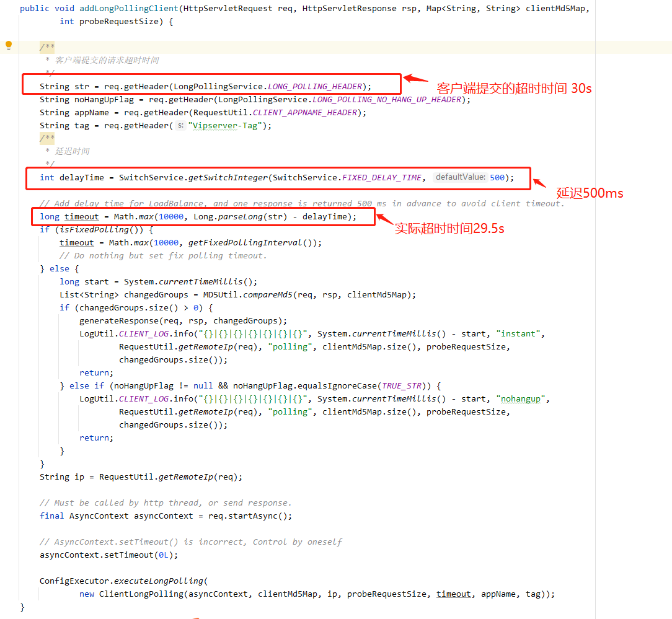
Task: Click the FIXED_DELAY_TIME constant
Action: 381,178
